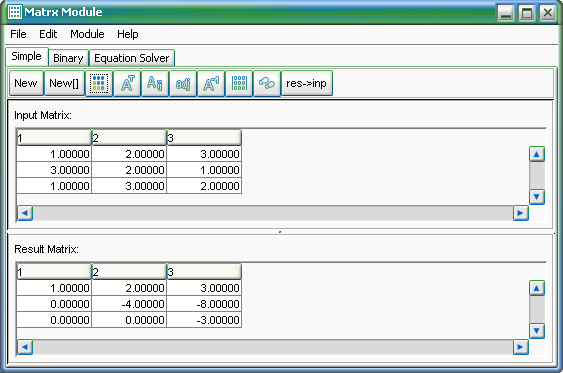The image size is (563, 373).
Task: Click the Result Matrix scroll-right arrow
Action: coord(521,347)
